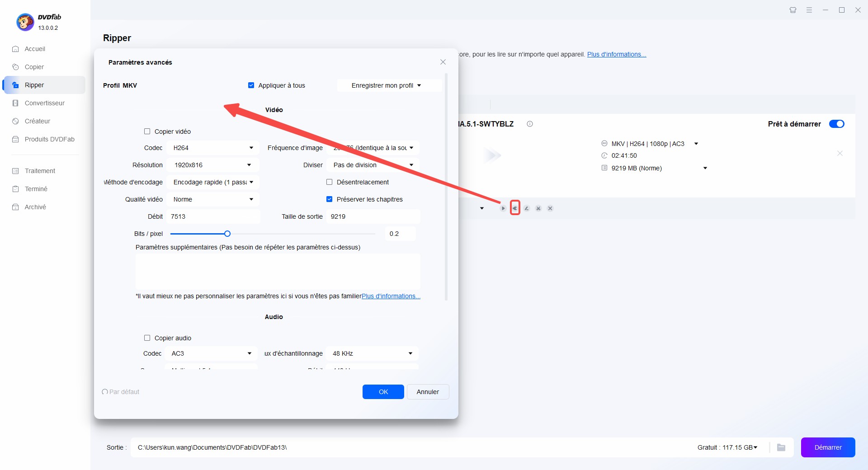Click the size icon beside 9219 MB
868x470 pixels.
(x=604, y=168)
